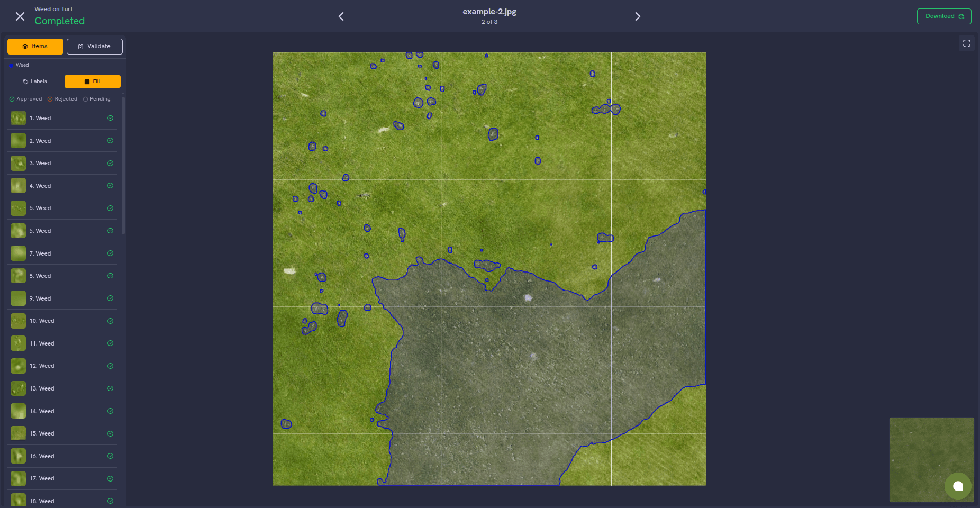The width and height of the screenshot is (980, 508).
Task: Filter by Rejected status
Action: [x=62, y=99]
